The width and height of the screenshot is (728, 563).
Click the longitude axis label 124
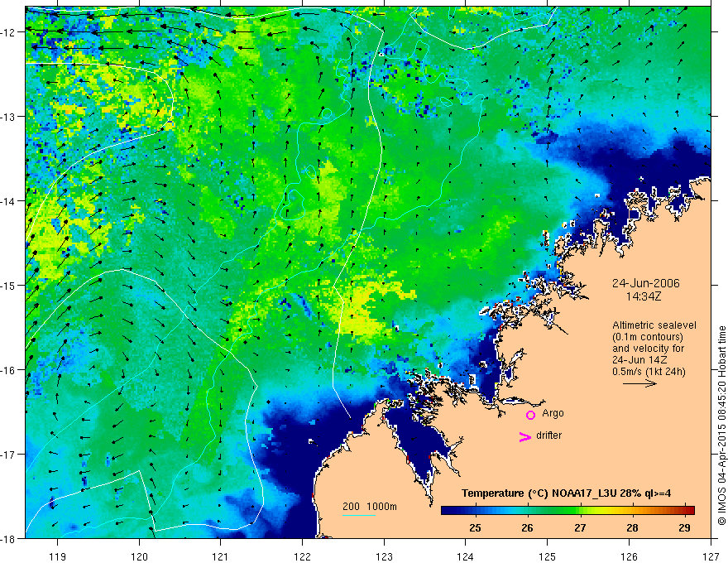466,556
